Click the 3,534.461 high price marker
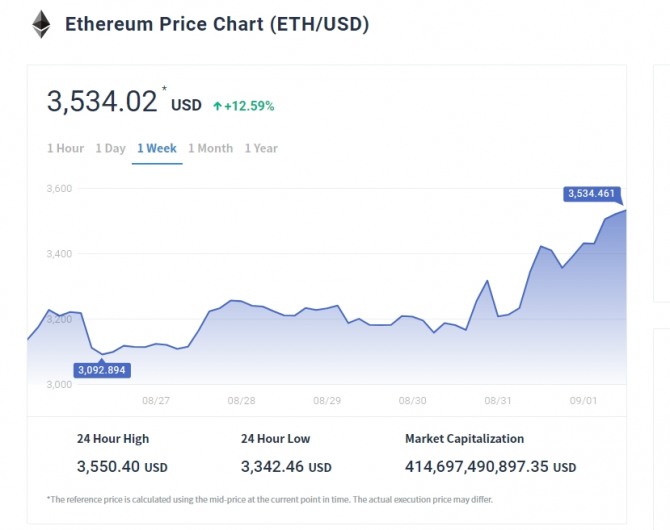Image resolution: width=670 pixels, height=530 pixels. 593,193
